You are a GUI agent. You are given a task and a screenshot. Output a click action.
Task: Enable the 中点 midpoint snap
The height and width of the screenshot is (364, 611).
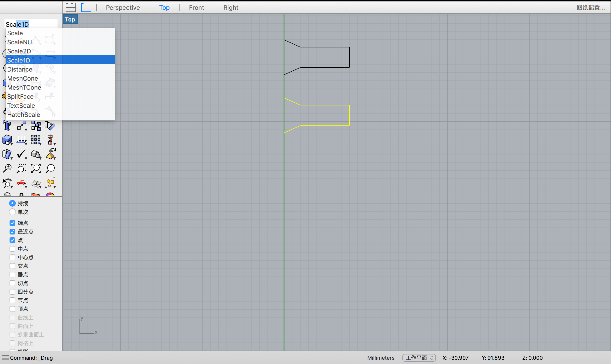pyautogui.click(x=12, y=249)
